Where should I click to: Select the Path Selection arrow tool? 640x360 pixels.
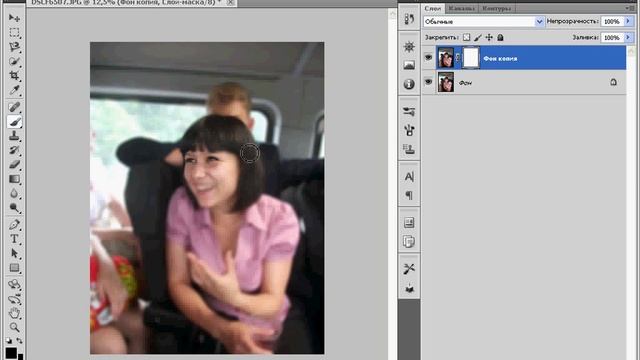[x=14, y=253]
